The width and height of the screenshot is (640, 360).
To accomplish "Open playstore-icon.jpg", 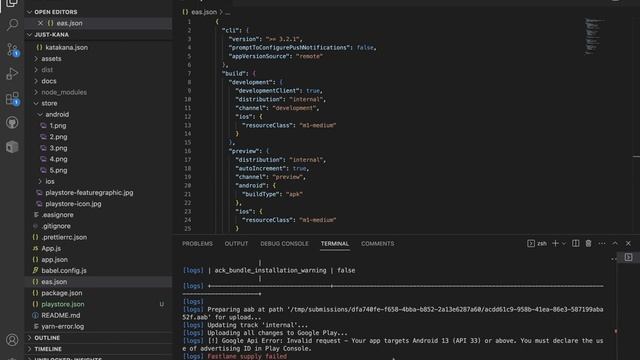I will point(73,204).
